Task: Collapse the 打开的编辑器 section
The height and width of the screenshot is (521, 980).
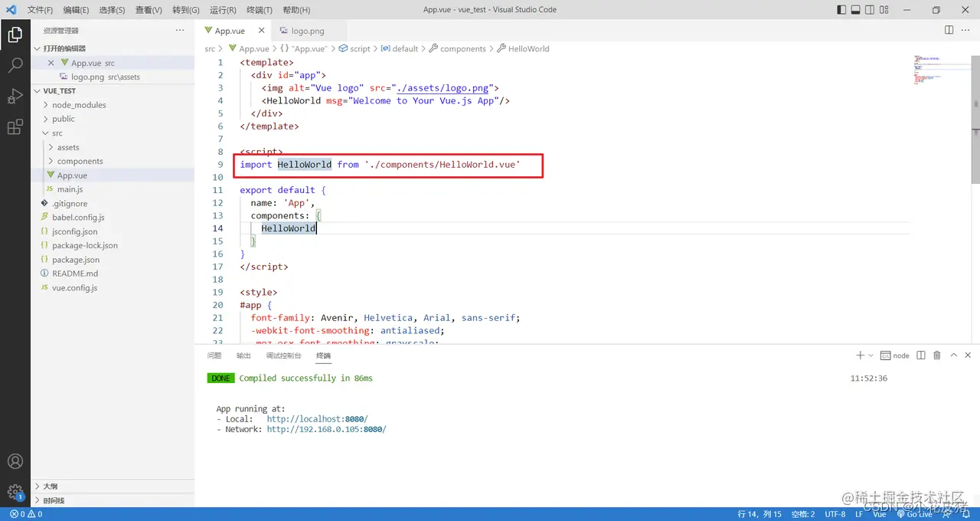Action: tap(113, 48)
